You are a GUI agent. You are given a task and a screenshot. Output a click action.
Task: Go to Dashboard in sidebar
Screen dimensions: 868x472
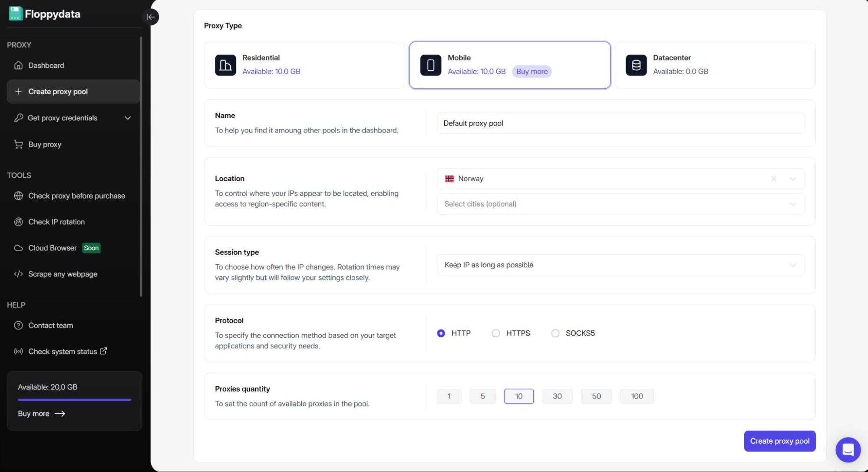pyautogui.click(x=46, y=65)
